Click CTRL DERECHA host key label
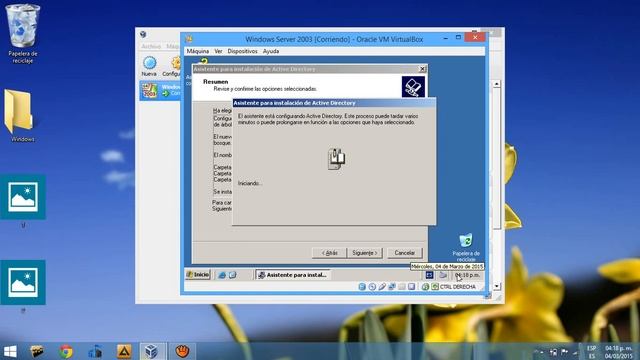The height and width of the screenshot is (360, 640). coord(458,287)
